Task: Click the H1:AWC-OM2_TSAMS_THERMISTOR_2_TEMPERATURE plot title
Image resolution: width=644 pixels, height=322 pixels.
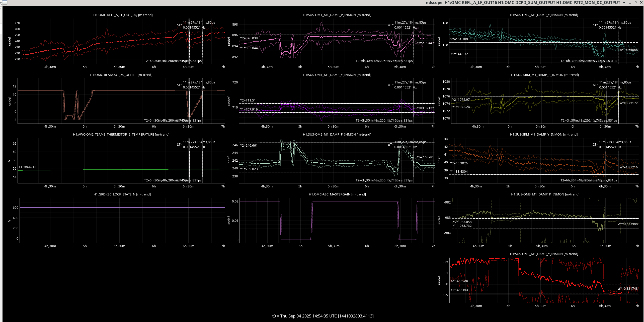Action: point(121,134)
